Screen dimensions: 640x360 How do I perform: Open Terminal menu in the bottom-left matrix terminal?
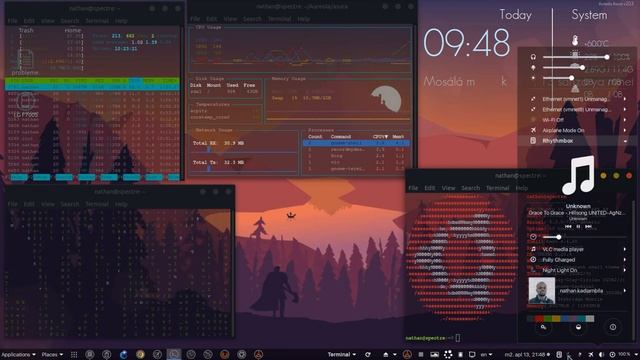pos(97,204)
